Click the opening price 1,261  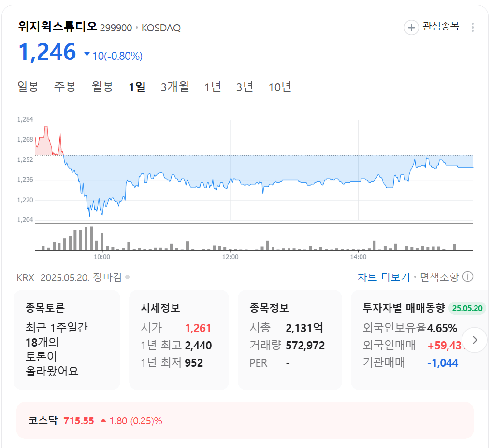coord(198,328)
